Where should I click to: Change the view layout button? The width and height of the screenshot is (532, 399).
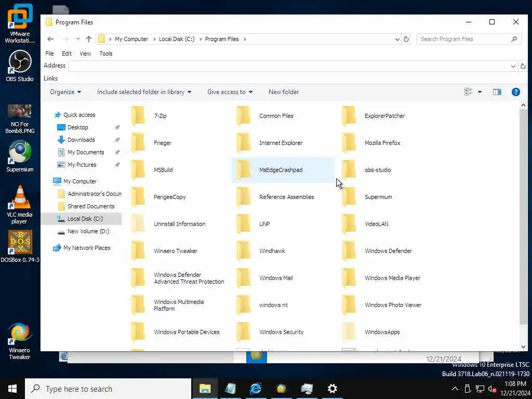(468, 92)
